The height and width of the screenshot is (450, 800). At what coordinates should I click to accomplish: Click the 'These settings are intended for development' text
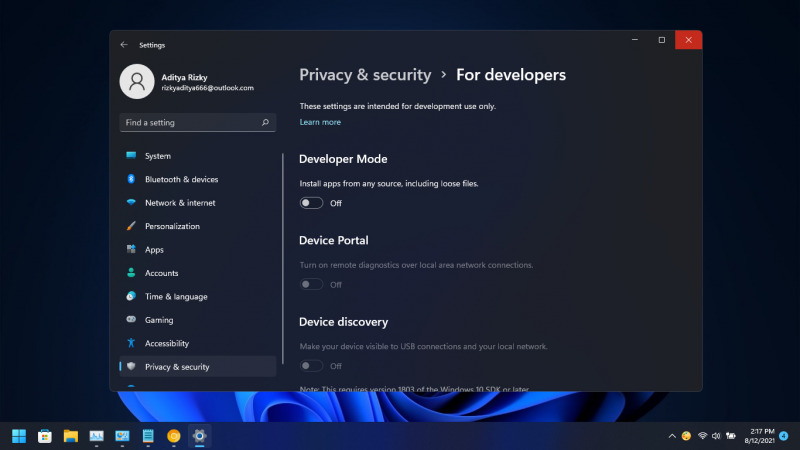(x=397, y=106)
